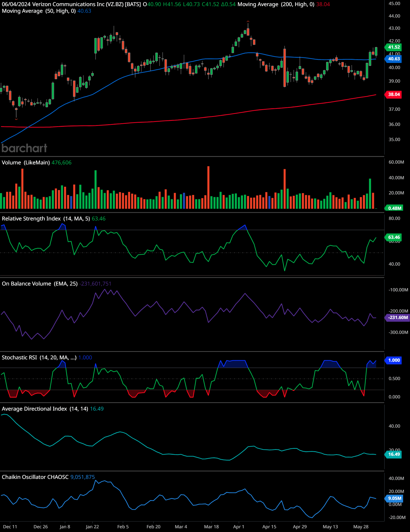Click the tall green volume bar near Jan 22
The image size is (410, 532).
(x=96, y=189)
